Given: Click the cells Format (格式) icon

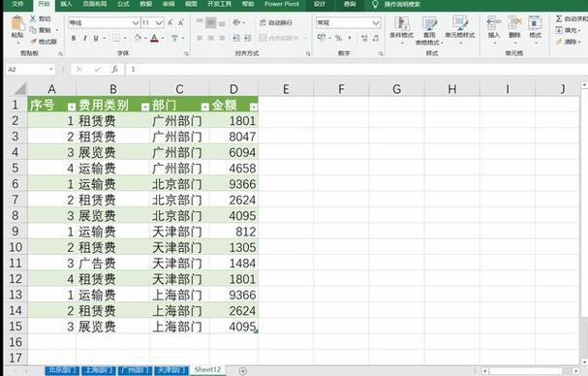Looking at the screenshot, I should click(535, 23).
